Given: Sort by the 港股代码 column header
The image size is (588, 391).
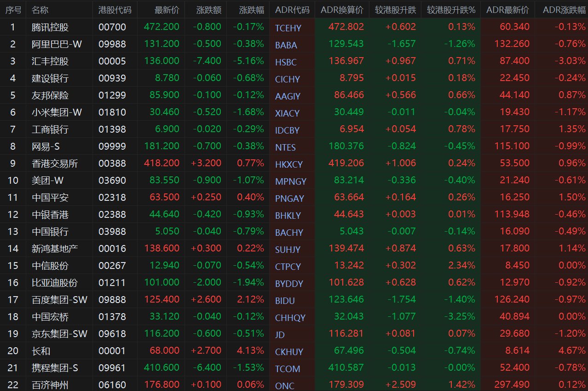Looking at the screenshot, I should (115, 10).
